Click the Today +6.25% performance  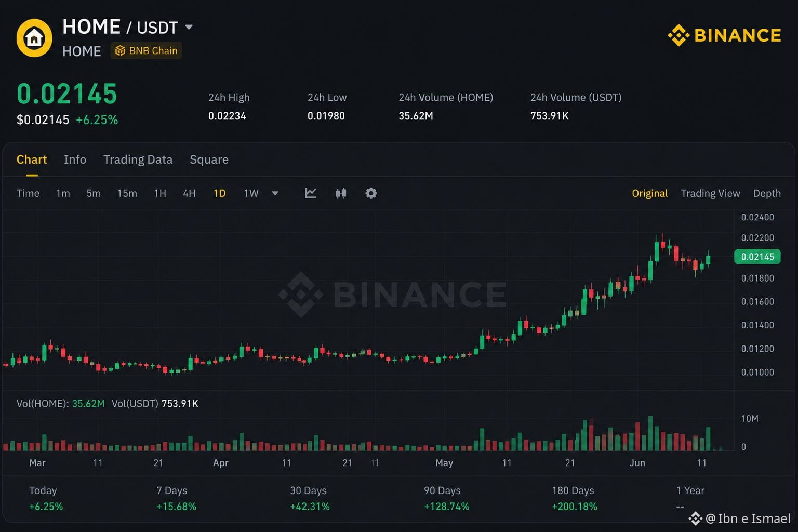(x=46, y=499)
